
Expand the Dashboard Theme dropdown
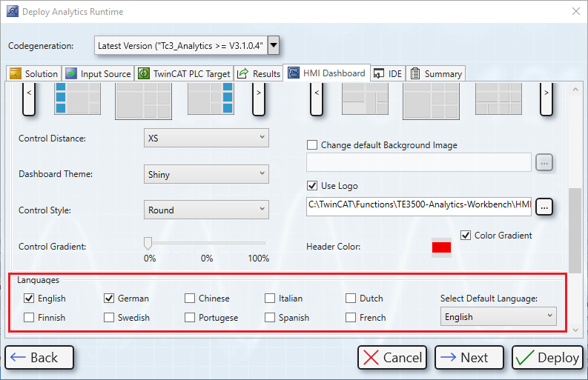coord(205,175)
